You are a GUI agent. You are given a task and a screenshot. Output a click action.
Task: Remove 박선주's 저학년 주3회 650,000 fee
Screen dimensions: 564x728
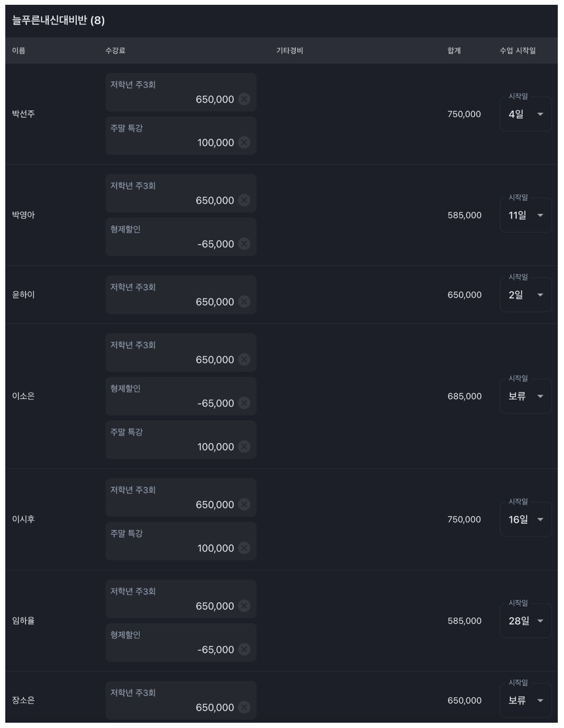(244, 99)
